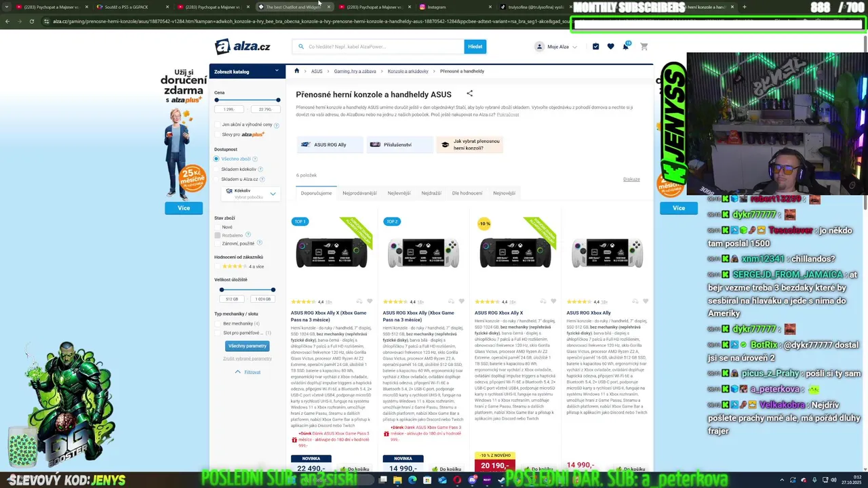Switch to the Dle hodnocení tab
This screenshot has width=868, height=488.
(467, 193)
